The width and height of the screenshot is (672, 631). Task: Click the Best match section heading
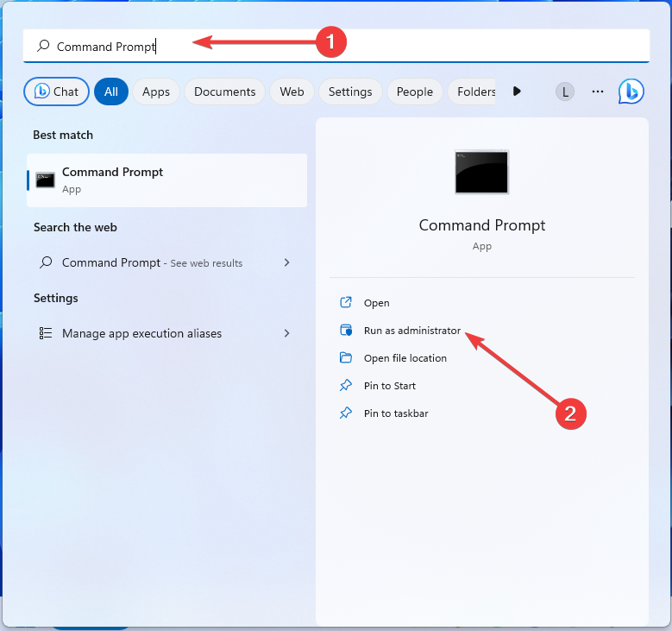coord(63,136)
